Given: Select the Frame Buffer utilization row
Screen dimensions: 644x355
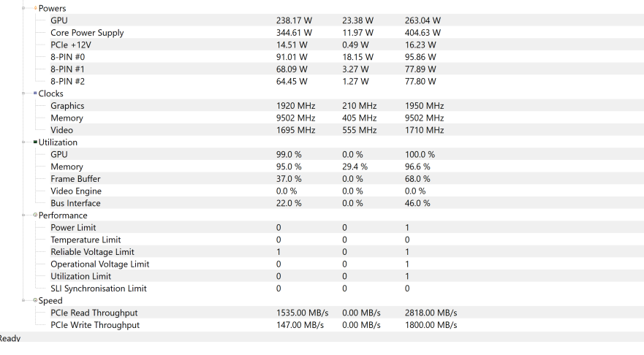Looking at the screenshot, I should tap(75, 179).
